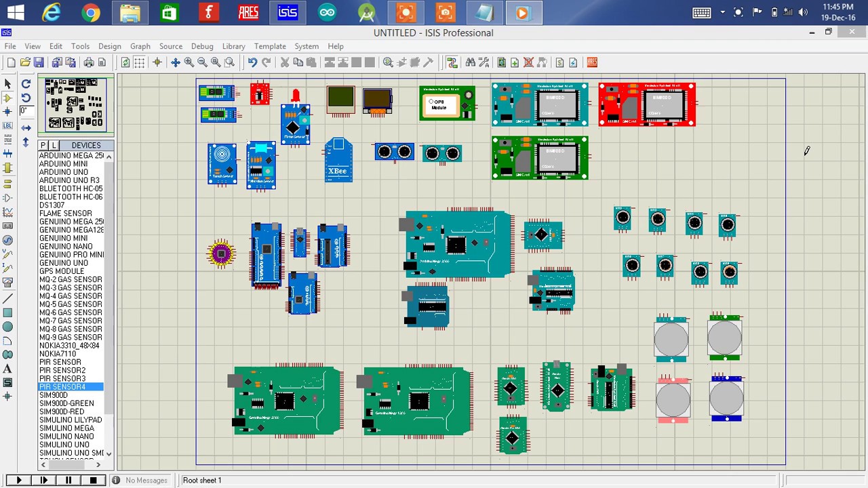Generate the Bill of Materials report
The height and width of the screenshot is (488, 868).
560,62
